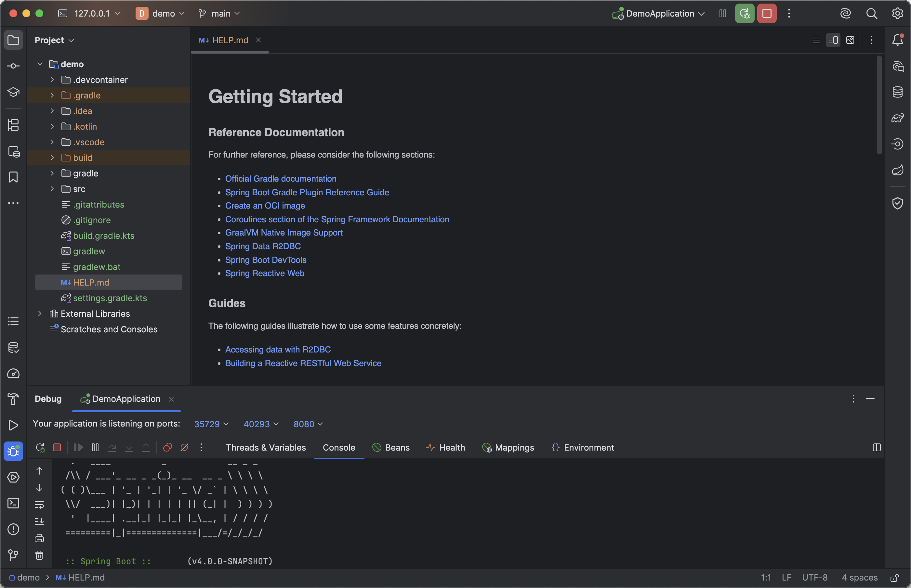911x588 pixels.
Task: Open the 8080 port dropdown
Action: click(308, 424)
